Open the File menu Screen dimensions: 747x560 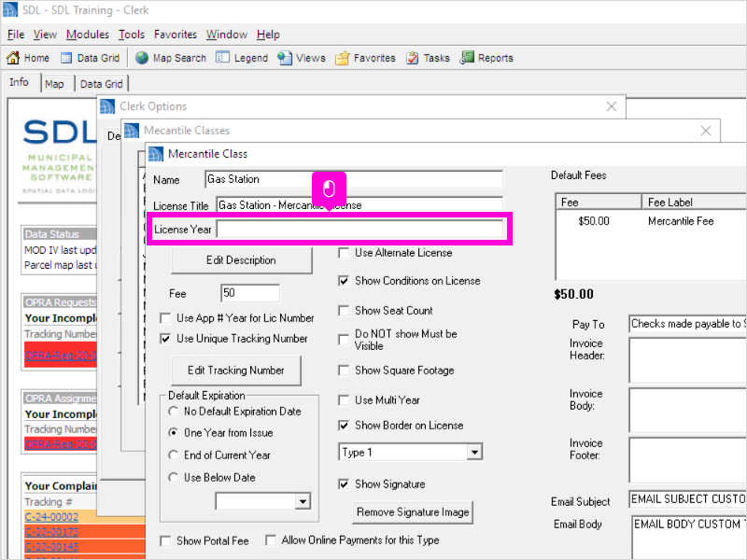(16, 35)
